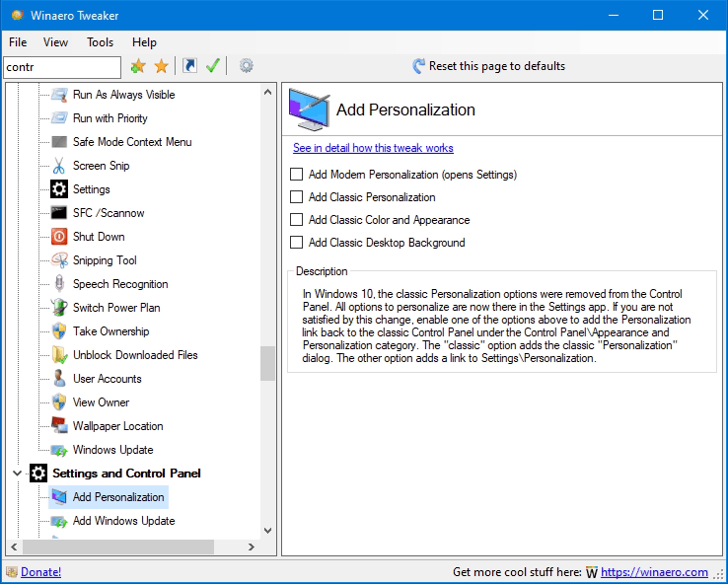Click the Screen Snip scissors icon

[x=59, y=166]
